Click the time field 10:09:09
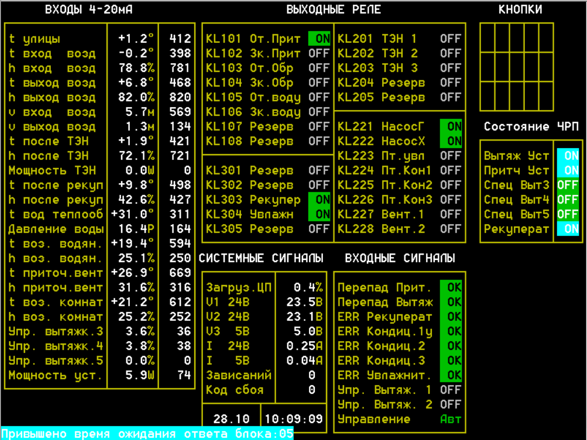The width and height of the screenshot is (587, 440). point(294,419)
